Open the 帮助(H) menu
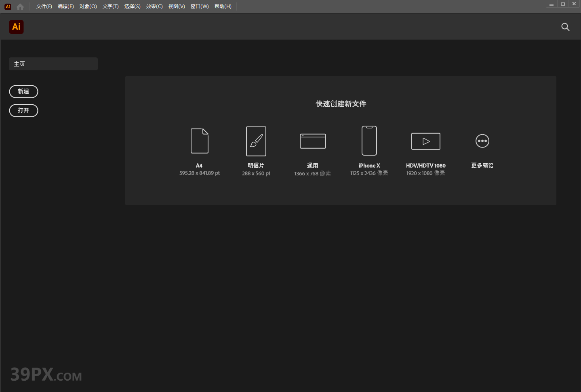The height and width of the screenshot is (392, 581). [x=223, y=6]
